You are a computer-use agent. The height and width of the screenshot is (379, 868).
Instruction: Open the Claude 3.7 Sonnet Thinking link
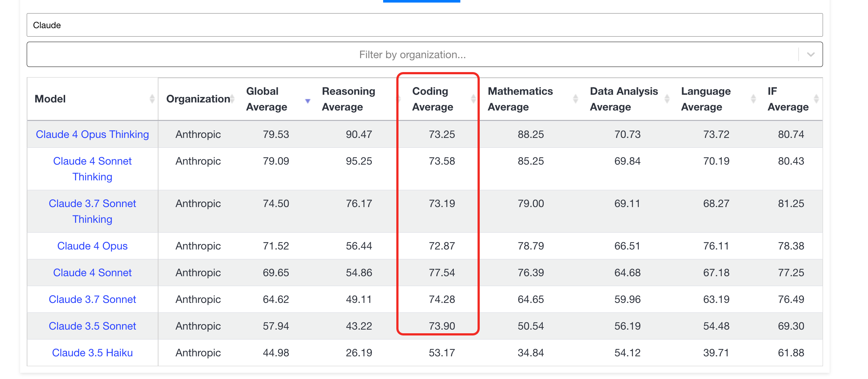[92, 211]
